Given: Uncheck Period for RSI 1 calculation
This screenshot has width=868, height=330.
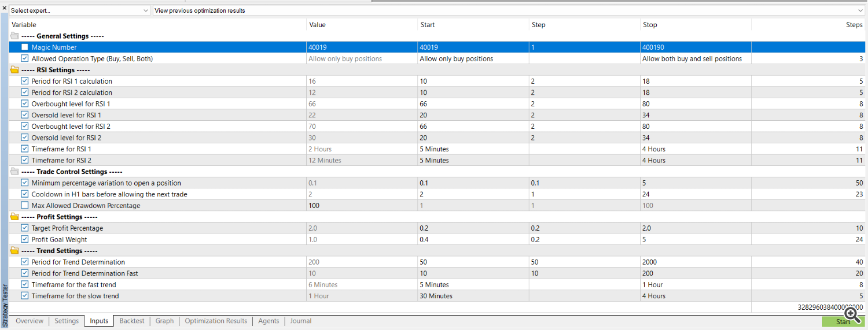Looking at the screenshot, I should [24, 81].
